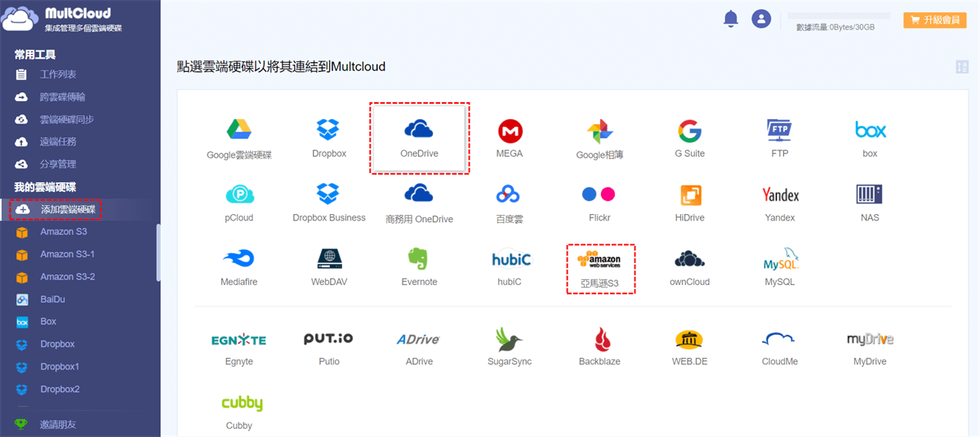Select Putio service
The image size is (980, 437).
click(x=328, y=339)
